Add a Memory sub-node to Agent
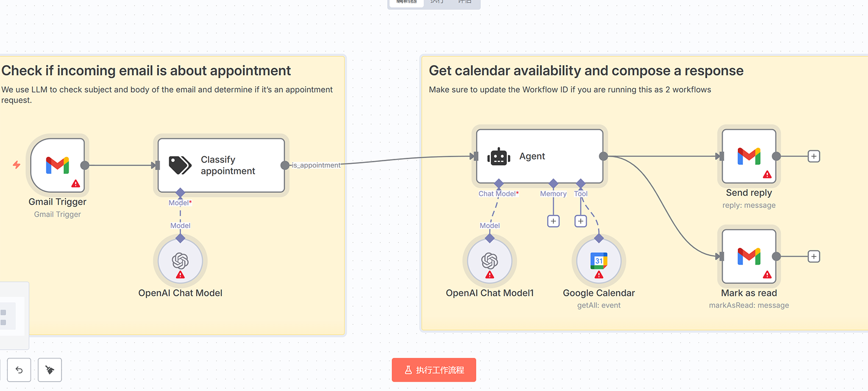This screenshot has height=391, width=868. click(x=553, y=221)
